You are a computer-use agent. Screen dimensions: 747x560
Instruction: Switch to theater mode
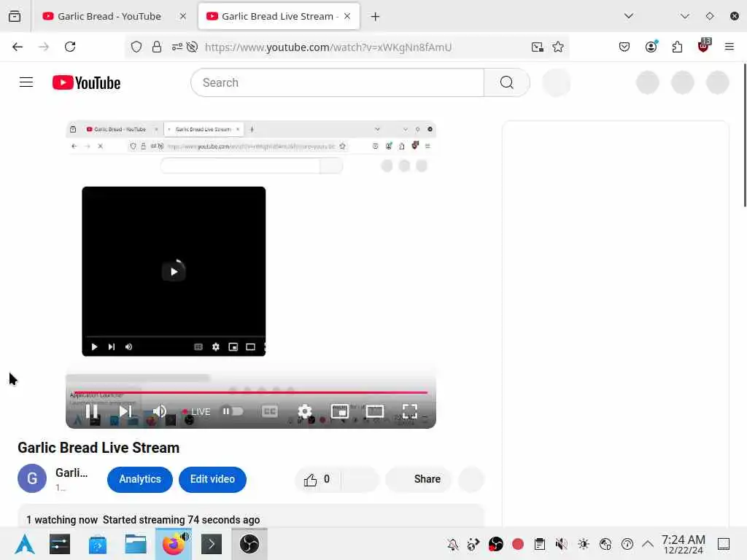(375, 411)
